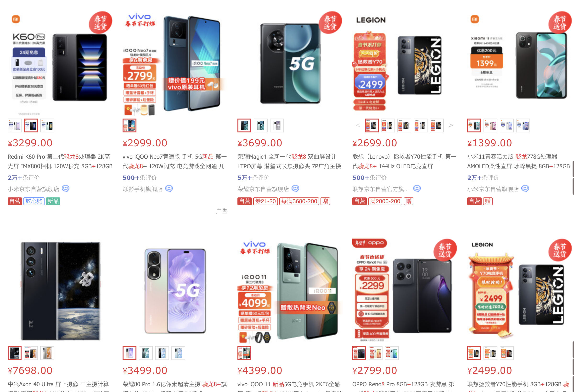Select third color thumbnail of Redmi K60 Pro
This screenshot has height=392, width=574.
coord(47,125)
